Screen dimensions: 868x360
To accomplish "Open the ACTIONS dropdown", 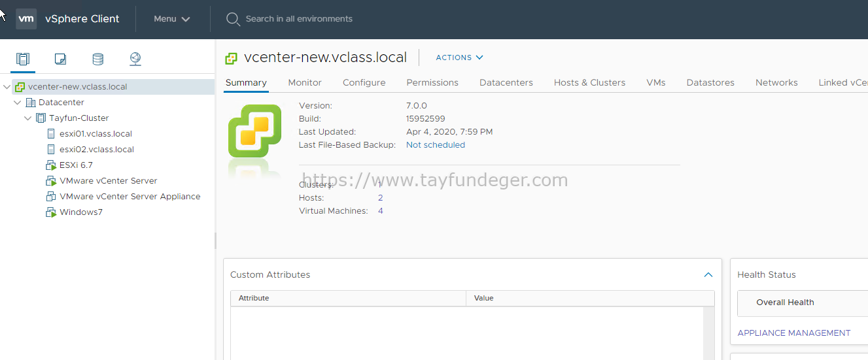I will click(459, 57).
